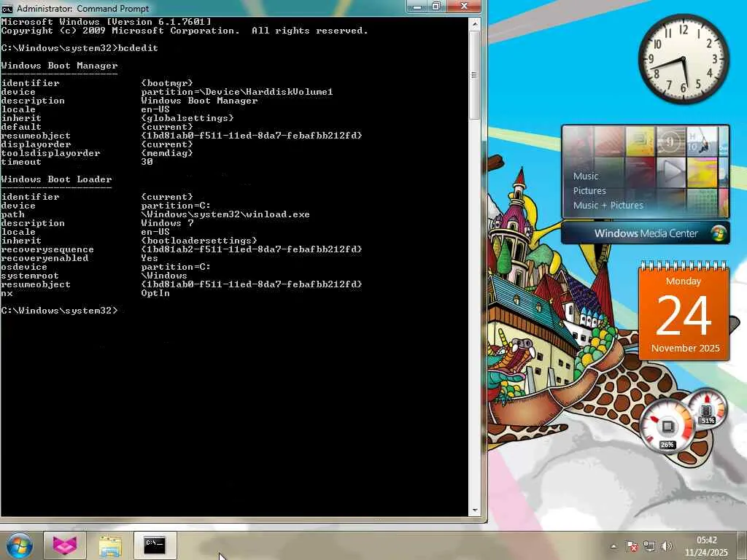Click the last 'C:\Windows\system32>' prompt line
The image size is (747, 560).
tap(60, 311)
